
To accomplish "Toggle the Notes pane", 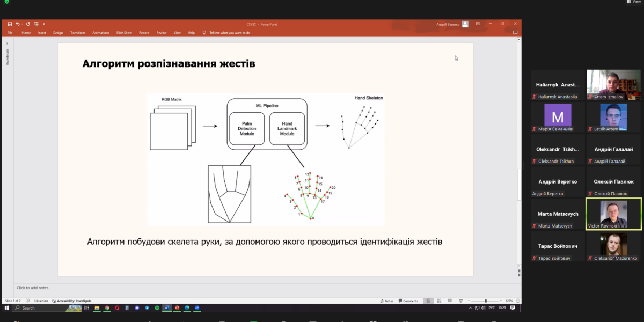I will pos(386,301).
